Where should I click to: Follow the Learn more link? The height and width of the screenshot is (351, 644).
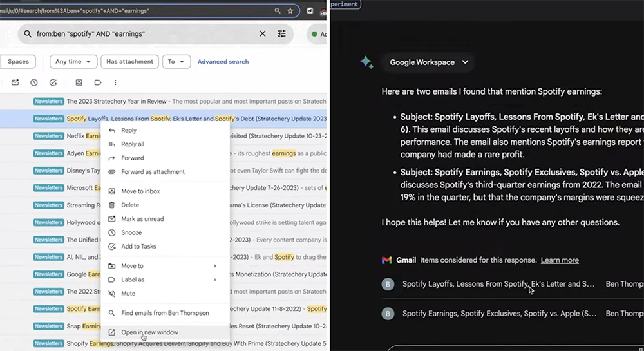(x=560, y=260)
